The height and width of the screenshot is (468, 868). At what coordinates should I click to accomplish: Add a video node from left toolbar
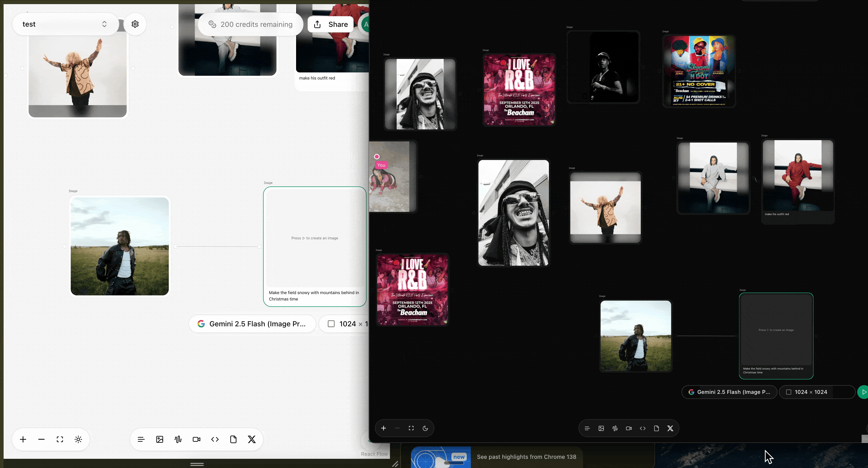(197, 439)
